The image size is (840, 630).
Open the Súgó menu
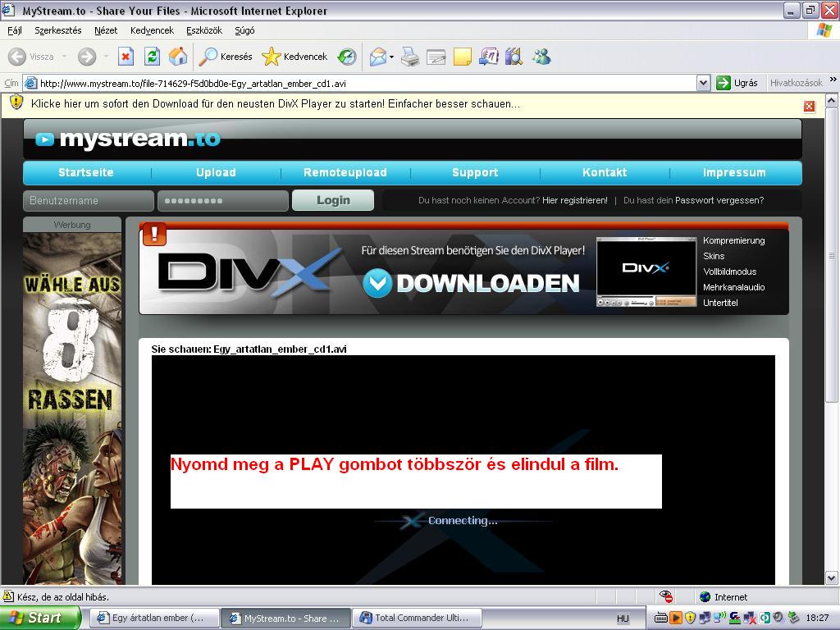pos(244,30)
